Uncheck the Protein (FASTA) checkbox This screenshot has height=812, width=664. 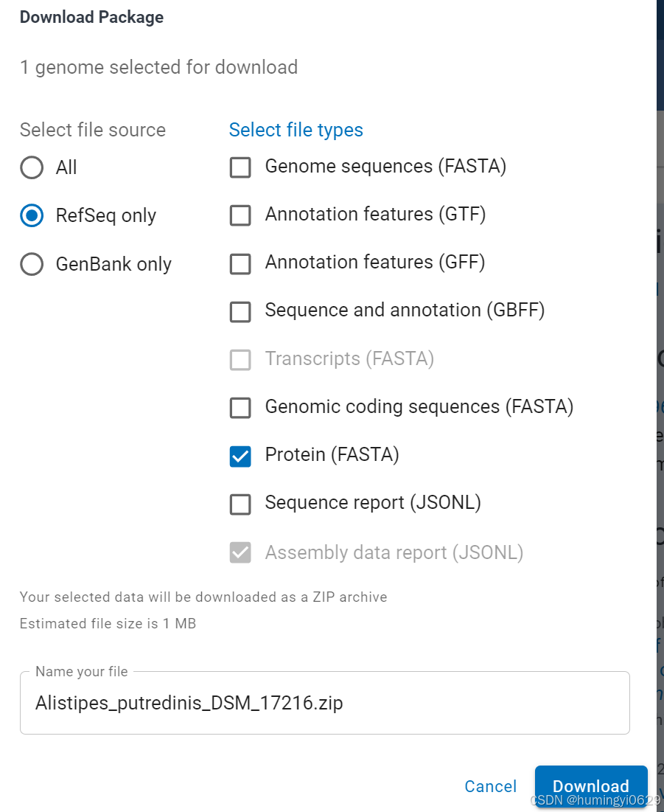point(240,456)
